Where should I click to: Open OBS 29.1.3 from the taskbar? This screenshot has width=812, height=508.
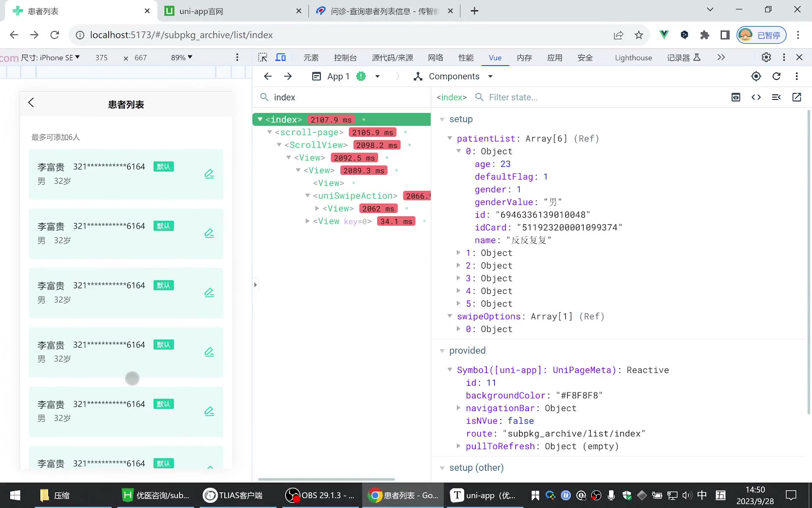(x=320, y=495)
